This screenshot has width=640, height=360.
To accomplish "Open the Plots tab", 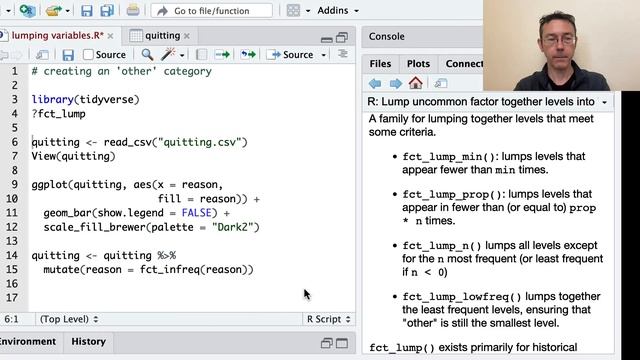I will 418,64.
